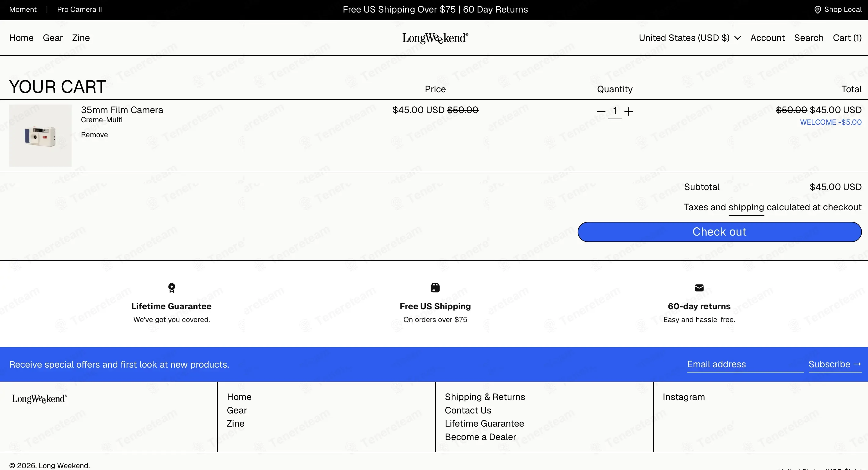
Task: Click the Free US Shipping announcement banner text
Action: pyautogui.click(x=435, y=9)
